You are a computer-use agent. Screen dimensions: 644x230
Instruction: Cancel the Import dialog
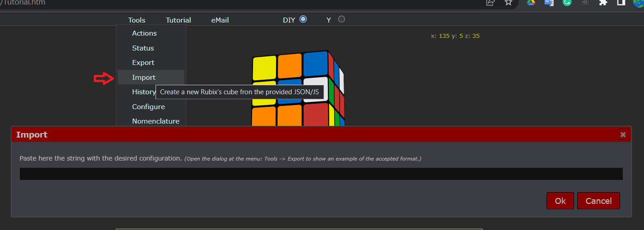coord(598,201)
